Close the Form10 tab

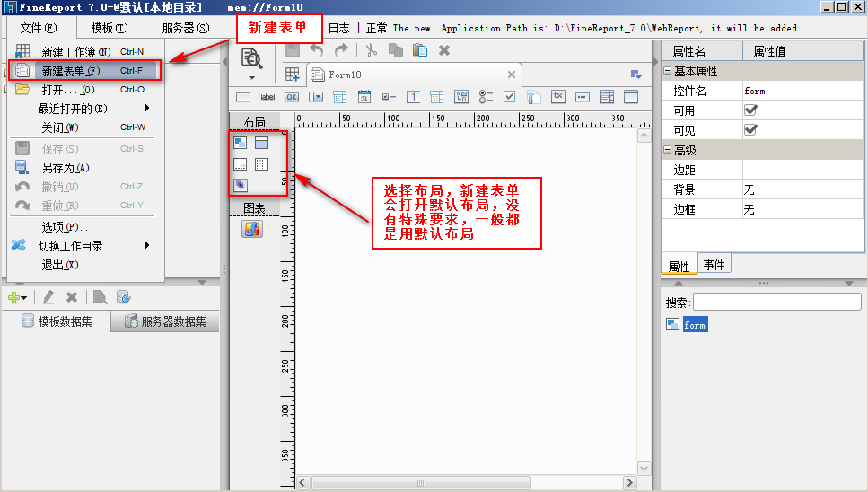pyautogui.click(x=512, y=75)
